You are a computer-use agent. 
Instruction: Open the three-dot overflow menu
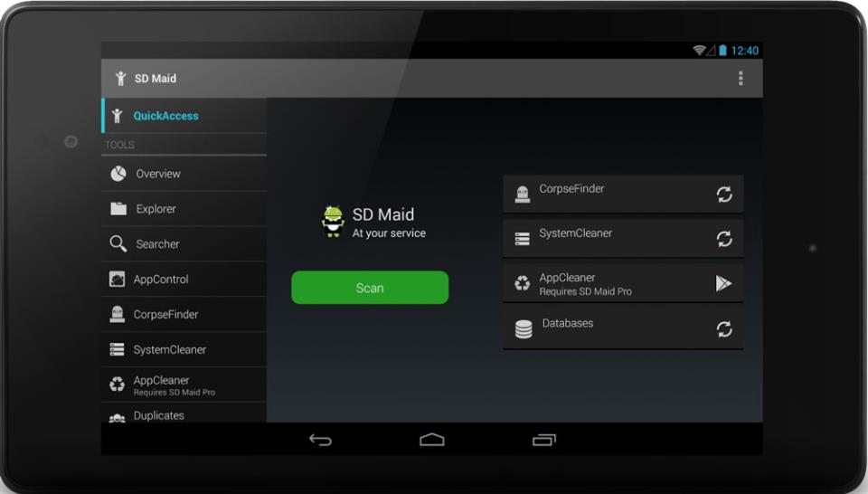pyautogui.click(x=741, y=78)
